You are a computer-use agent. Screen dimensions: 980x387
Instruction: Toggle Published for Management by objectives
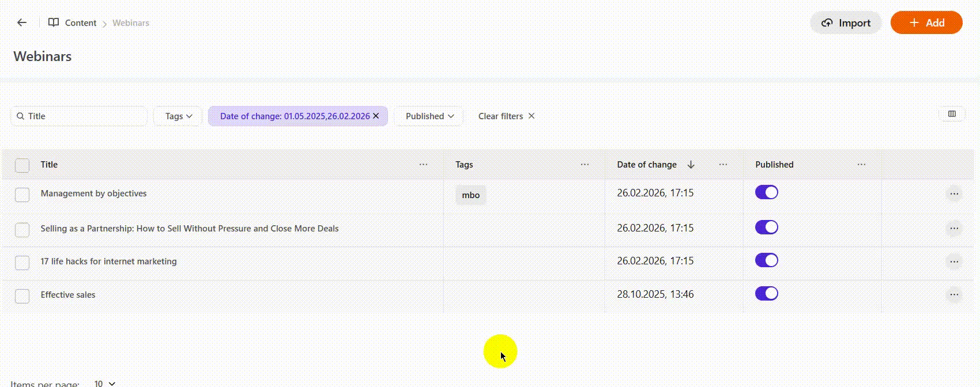pyautogui.click(x=766, y=192)
